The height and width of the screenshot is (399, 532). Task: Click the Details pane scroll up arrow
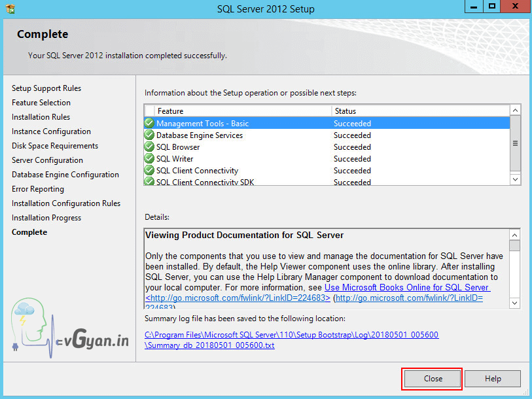(515, 235)
